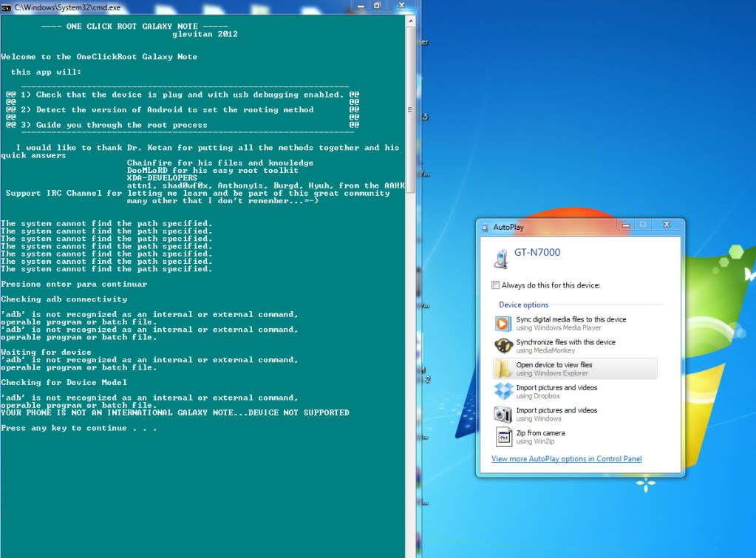This screenshot has height=558, width=756.
Task: Click the command prompt vertical scrollbar thumb
Action: [x=410, y=111]
